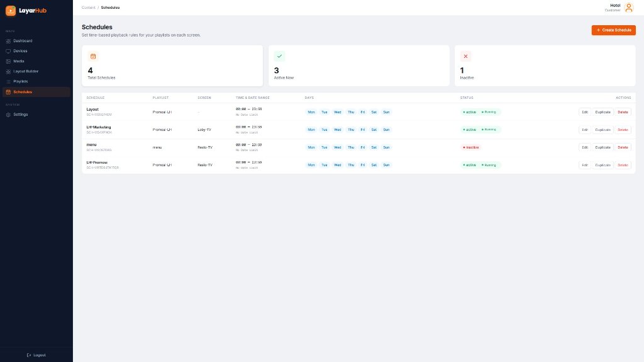Click the Create Schedule button
The height and width of the screenshot is (362, 644).
(x=614, y=30)
